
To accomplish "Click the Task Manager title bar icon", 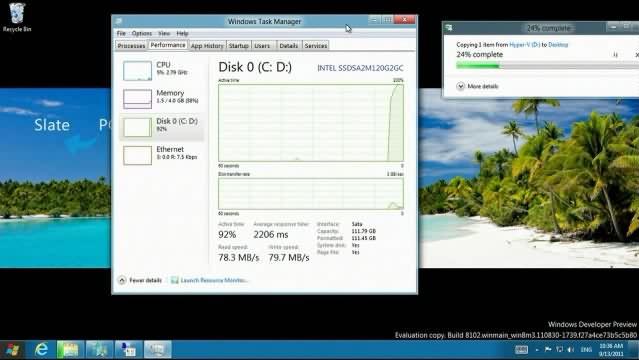I will click(x=119, y=21).
